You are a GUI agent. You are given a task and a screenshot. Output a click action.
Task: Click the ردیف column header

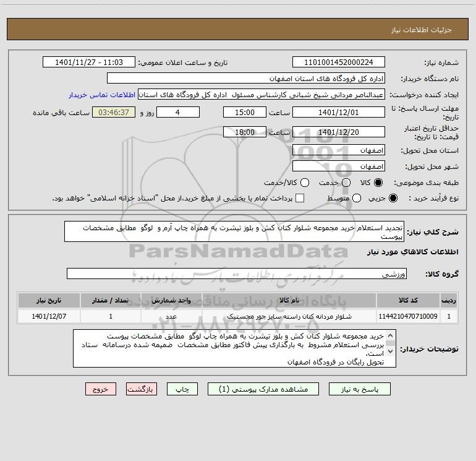449,300
